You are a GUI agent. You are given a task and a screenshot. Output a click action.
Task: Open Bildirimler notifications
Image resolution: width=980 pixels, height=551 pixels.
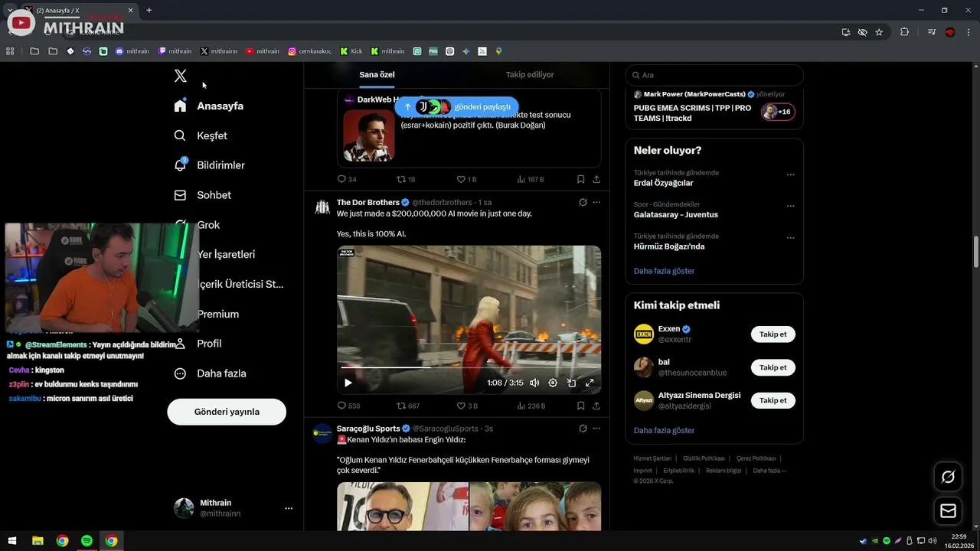pos(209,165)
